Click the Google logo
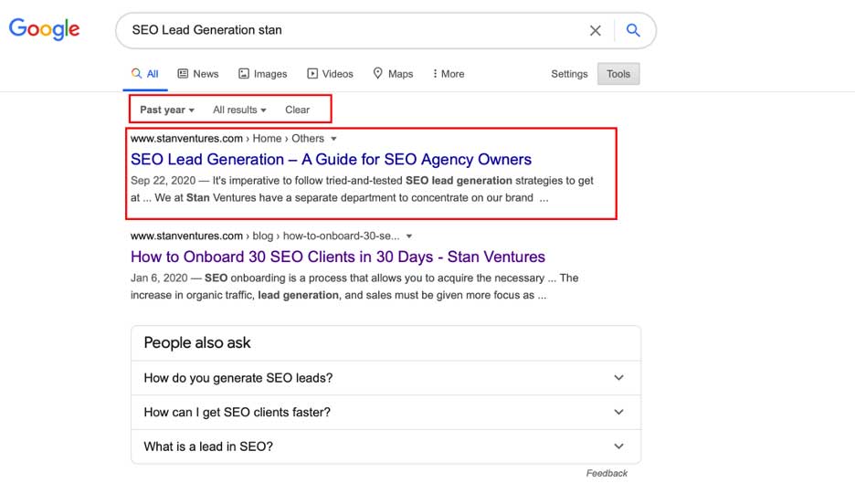The height and width of the screenshot is (504, 855). (44, 29)
